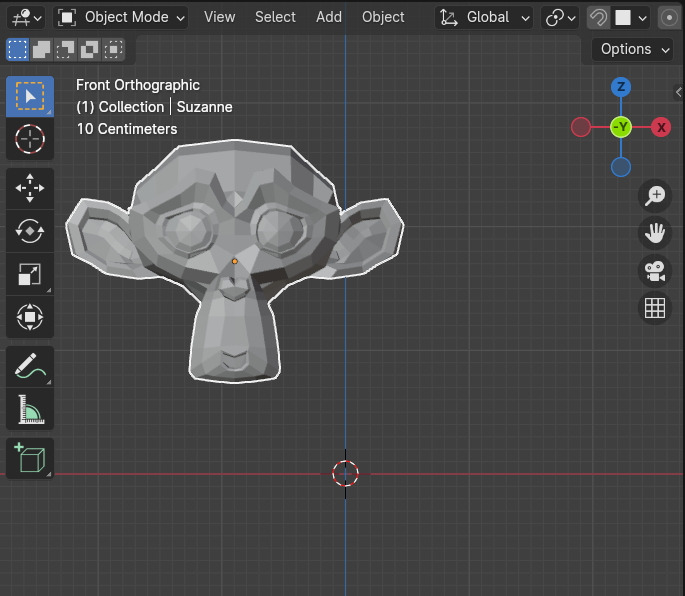Screen dimensions: 685x596
Task: Toggle proportional editing
Action: pyautogui.click(x=669, y=17)
